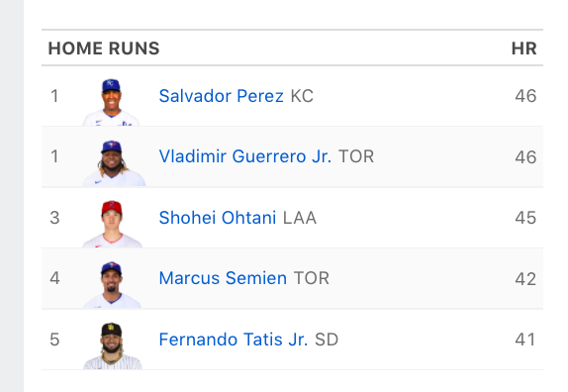The image size is (568, 392).
Task: Open Salvador Perez player link
Action: point(221,96)
